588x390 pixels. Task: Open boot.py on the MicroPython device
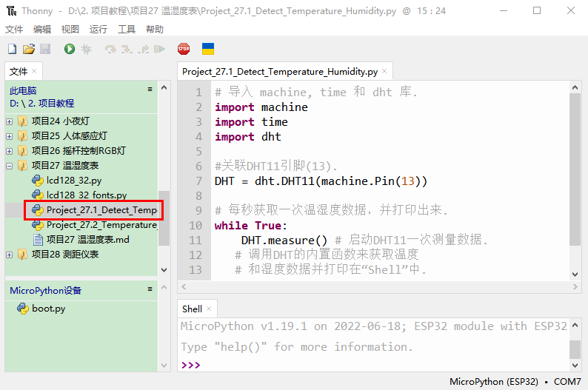point(48,308)
